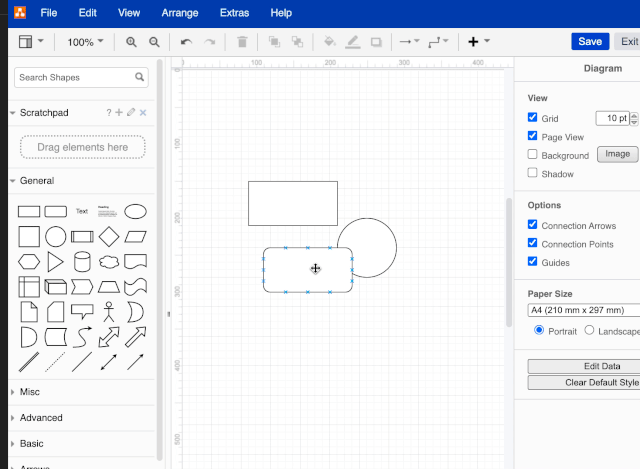
Task: Select the cylinder shape in General
Action: 82,262
